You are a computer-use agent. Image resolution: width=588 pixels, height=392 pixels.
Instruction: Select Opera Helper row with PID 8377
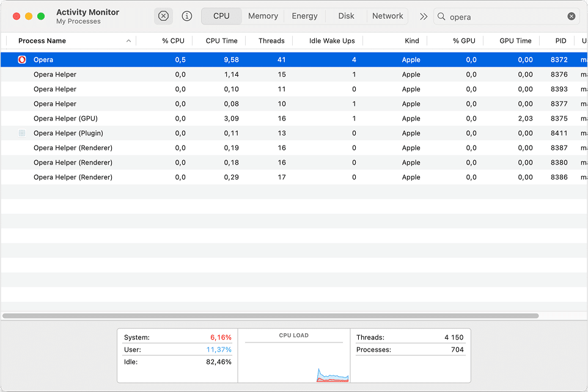click(x=294, y=103)
